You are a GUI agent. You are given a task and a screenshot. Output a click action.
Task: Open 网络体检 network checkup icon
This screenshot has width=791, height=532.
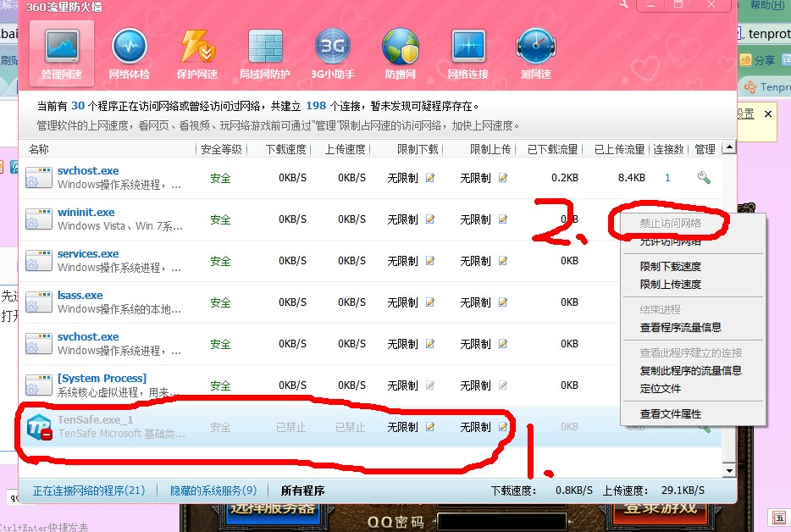130,53
